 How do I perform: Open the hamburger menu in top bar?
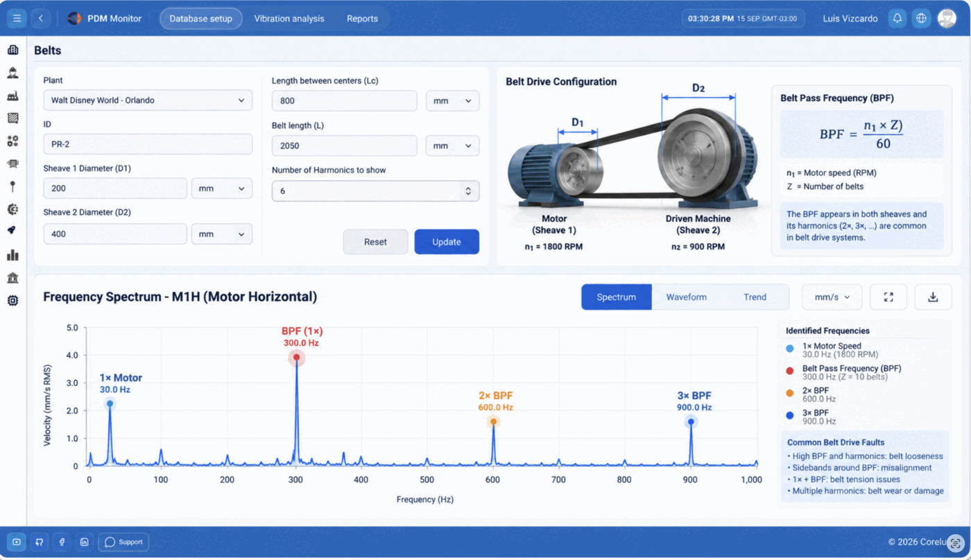tap(17, 19)
